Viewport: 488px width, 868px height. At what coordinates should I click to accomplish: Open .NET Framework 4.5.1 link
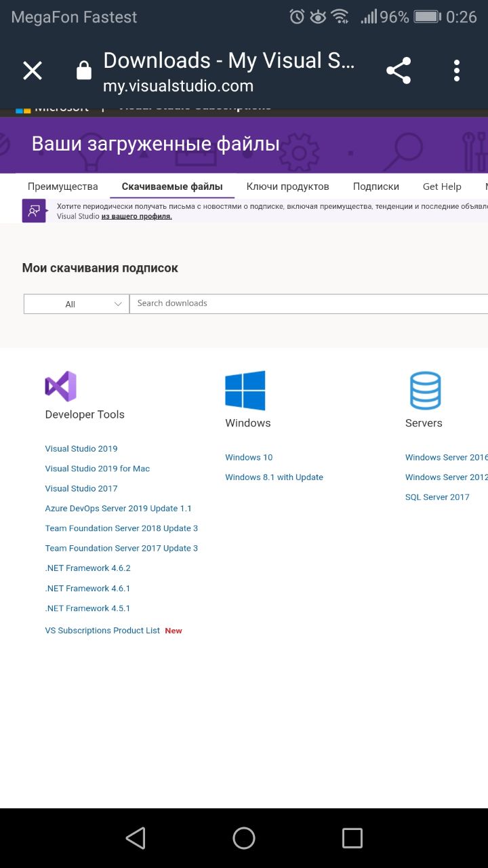(x=88, y=608)
